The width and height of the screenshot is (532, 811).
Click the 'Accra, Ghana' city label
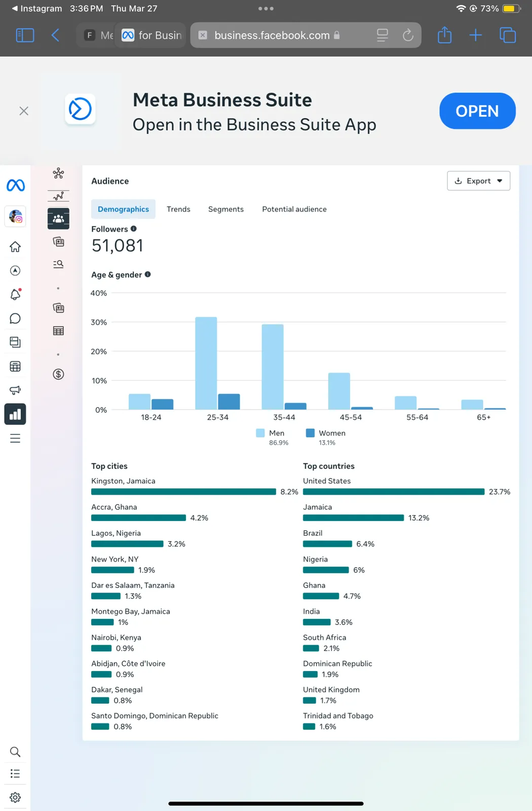[114, 507]
